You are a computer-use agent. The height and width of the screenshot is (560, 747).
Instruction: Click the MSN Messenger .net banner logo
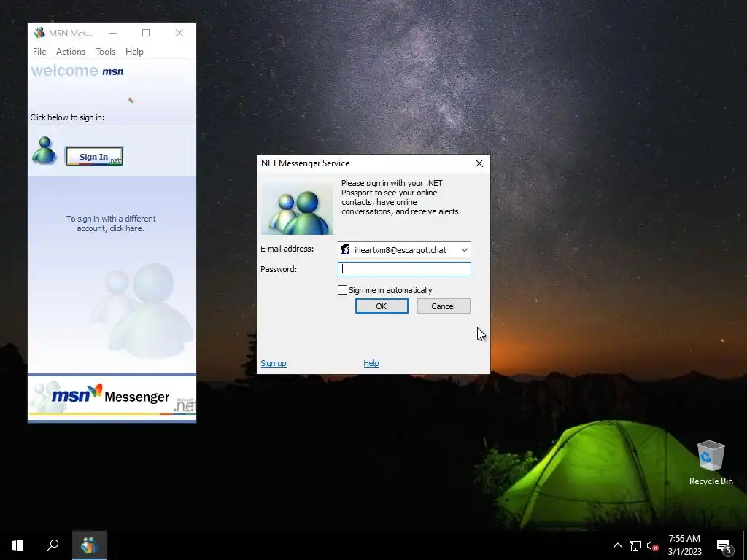pyautogui.click(x=112, y=398)
